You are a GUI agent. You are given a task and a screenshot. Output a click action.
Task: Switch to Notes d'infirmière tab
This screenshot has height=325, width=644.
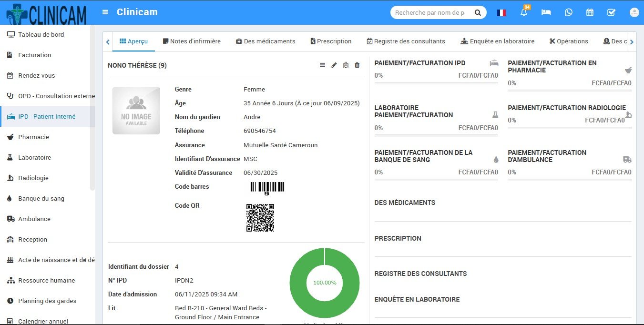coord(192,41)
